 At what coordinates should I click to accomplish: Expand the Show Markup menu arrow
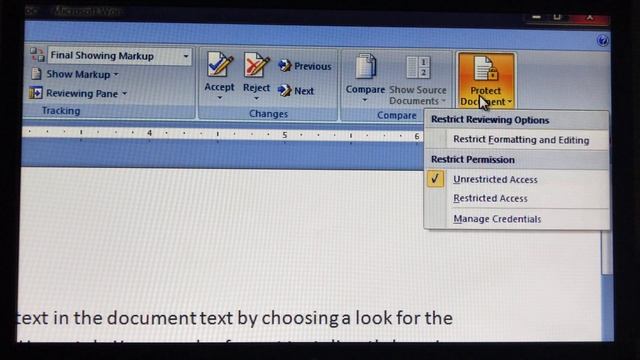(116, 74)
